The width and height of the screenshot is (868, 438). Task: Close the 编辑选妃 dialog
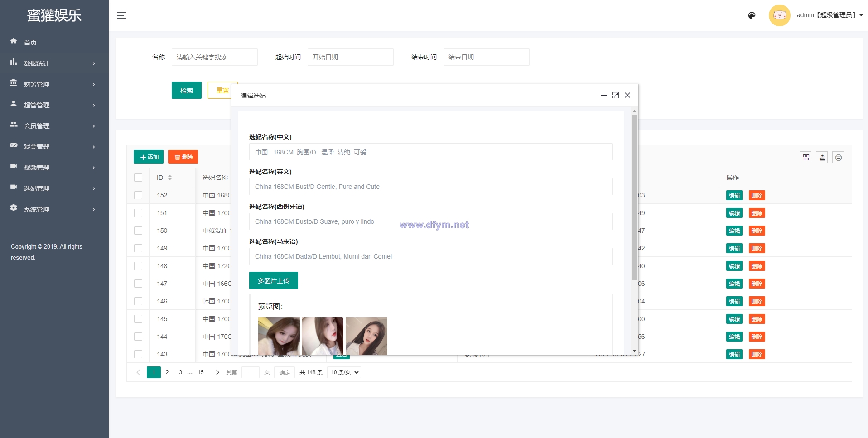pos(627,95)
